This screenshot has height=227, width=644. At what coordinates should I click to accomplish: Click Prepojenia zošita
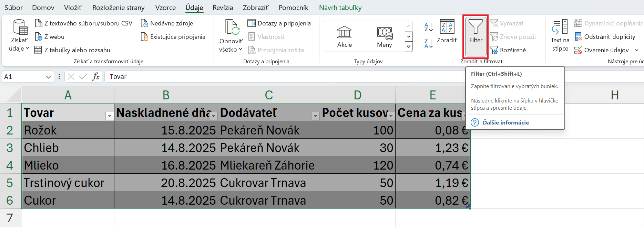pyautogui.click(x=276, y=50)
